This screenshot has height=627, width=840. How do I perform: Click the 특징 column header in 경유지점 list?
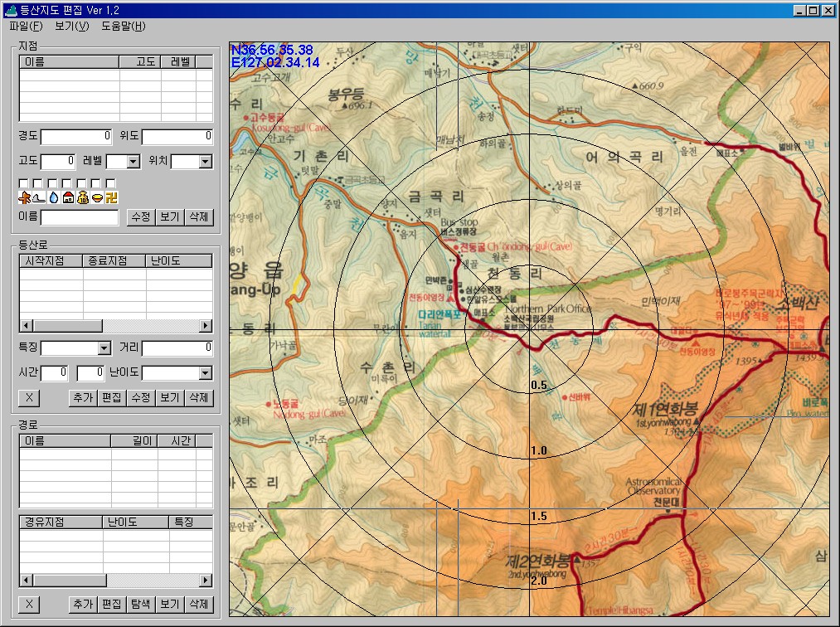(x=190, y=522)
